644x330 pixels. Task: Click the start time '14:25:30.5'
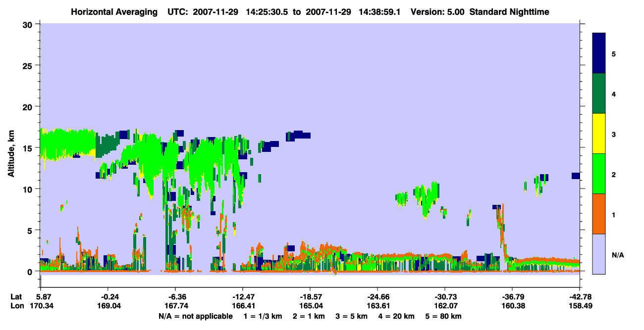click(x=268, y=11)
